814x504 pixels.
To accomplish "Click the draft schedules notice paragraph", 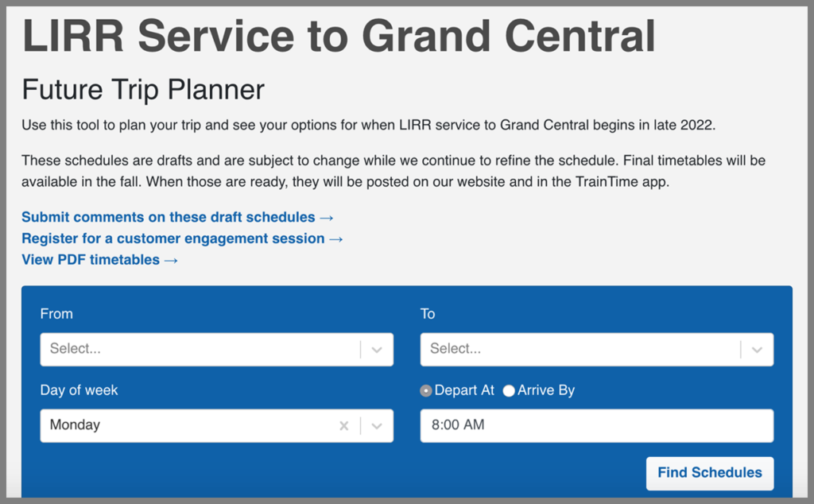I will [x=393, y=171].
